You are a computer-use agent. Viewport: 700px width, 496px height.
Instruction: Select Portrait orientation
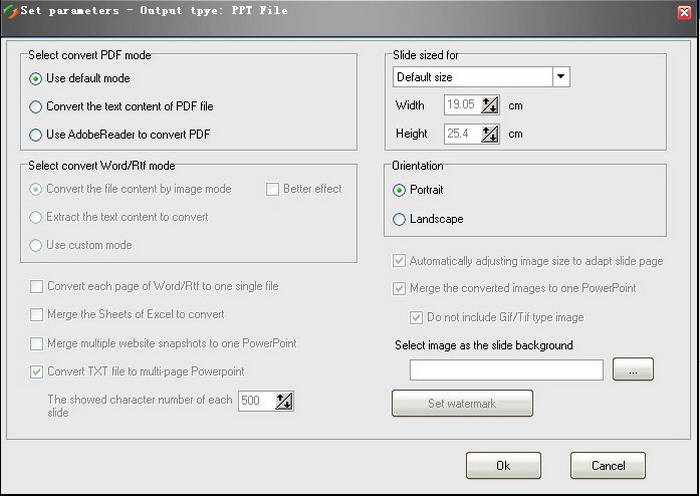tap(400, 190)
